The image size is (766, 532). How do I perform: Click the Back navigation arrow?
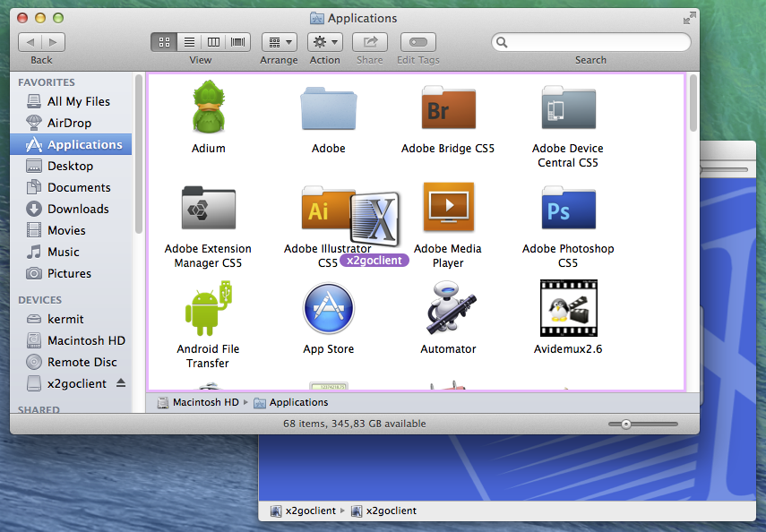[30, 42]
